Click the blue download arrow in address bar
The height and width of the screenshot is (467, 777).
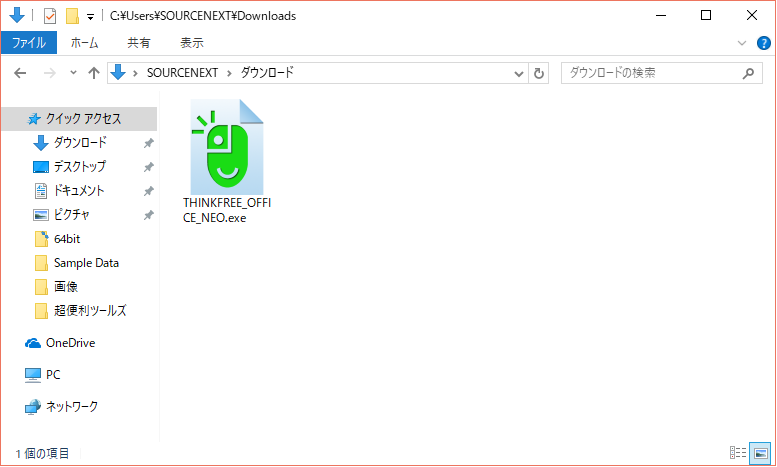[118, 72]
